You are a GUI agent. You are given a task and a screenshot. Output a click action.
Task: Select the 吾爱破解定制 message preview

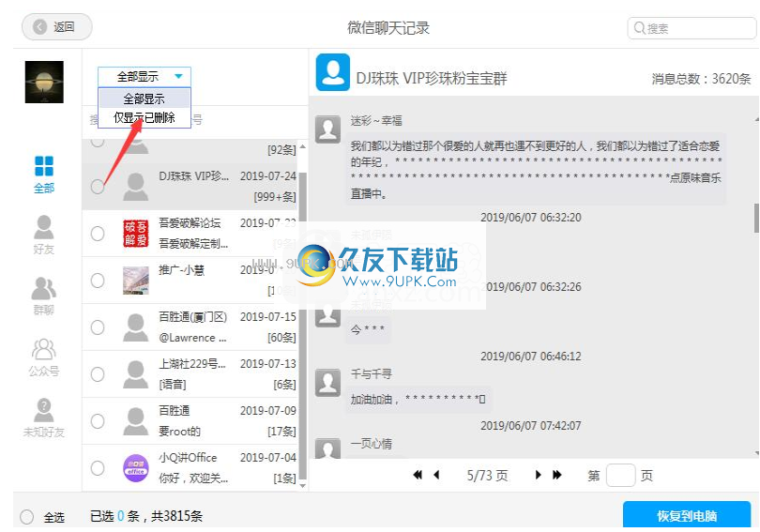click(x=193, y=244)
